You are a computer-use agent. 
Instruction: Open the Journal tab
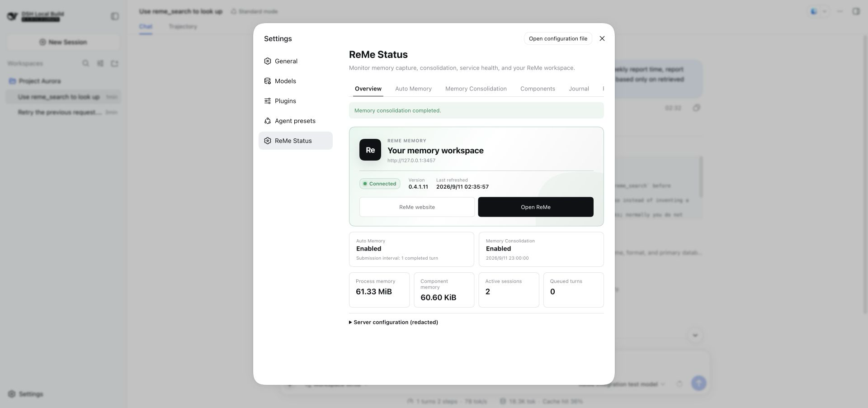pos(579,89)
